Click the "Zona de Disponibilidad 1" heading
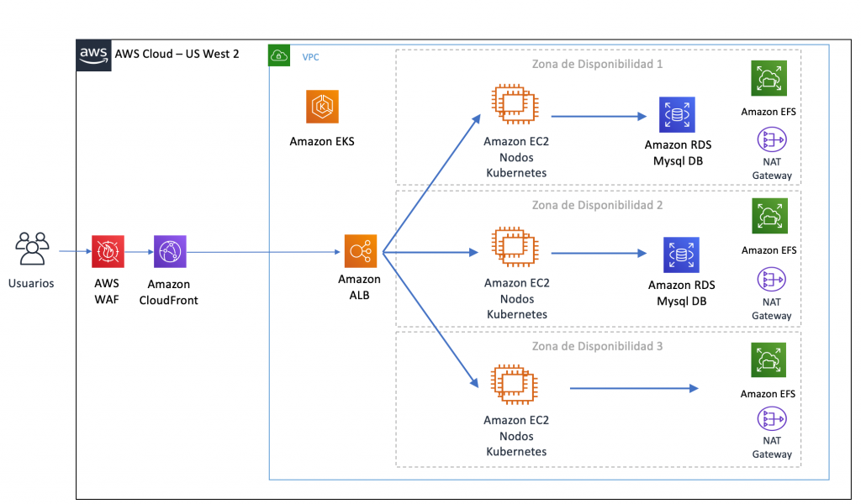The image size is (861, 504). pyautogui.click(x=598, y=64)
